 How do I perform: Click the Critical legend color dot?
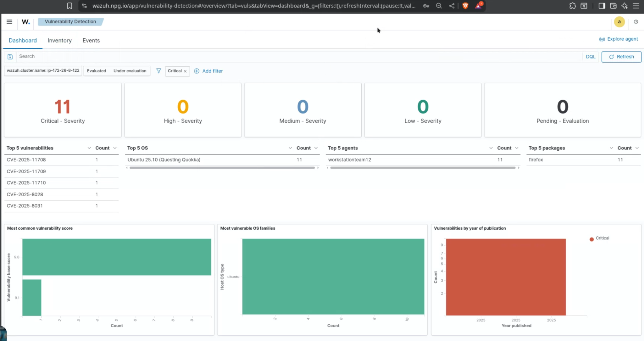[x=591, y=239]
